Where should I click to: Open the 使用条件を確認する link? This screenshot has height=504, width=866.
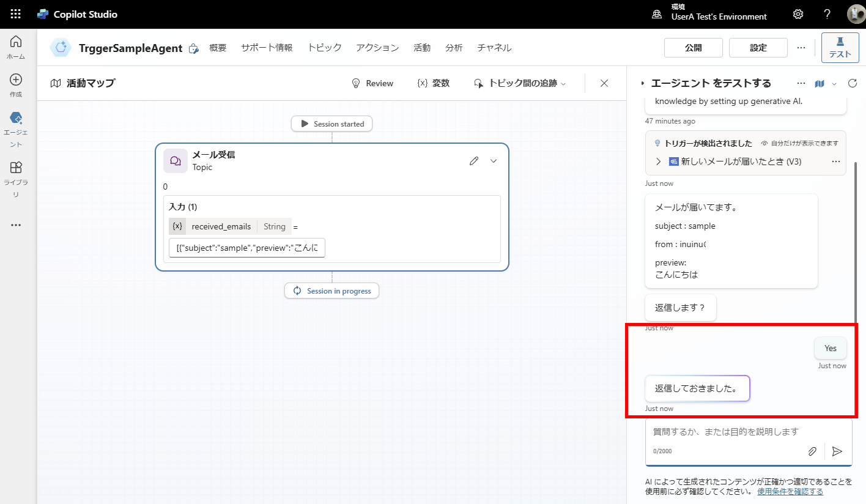point(790,491)
